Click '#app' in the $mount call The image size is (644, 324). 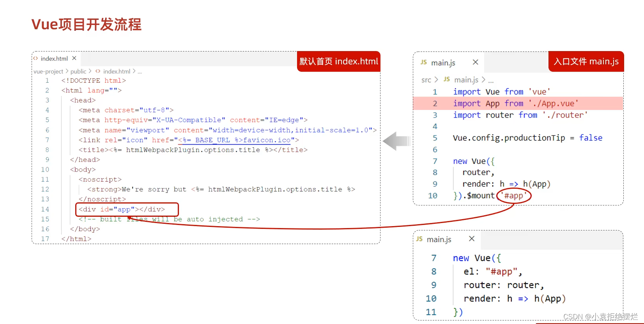(514, 195)
